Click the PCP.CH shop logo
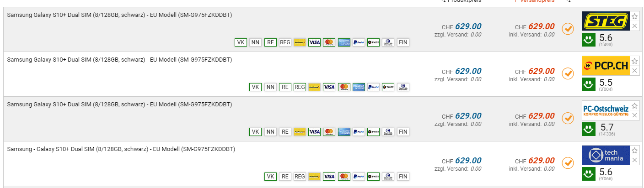The width and height of the screenshot is (644, 188). coord(606,66)
